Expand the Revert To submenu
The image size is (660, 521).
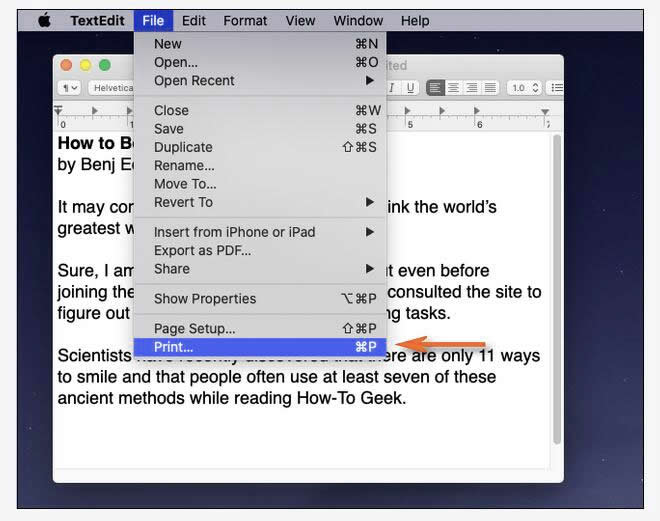(x=260, y=202)
